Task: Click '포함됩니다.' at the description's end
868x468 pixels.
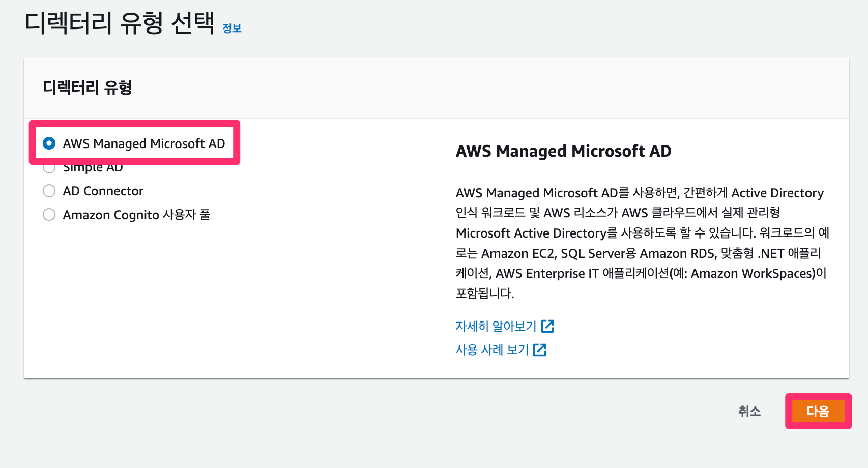Action: point(484,294)
